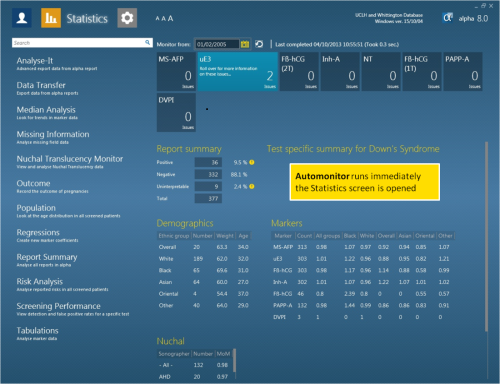Screen dimensions: 500x384
Task: Click warning icon beside Uninterpretable 2.4 %
Action: 252,186
